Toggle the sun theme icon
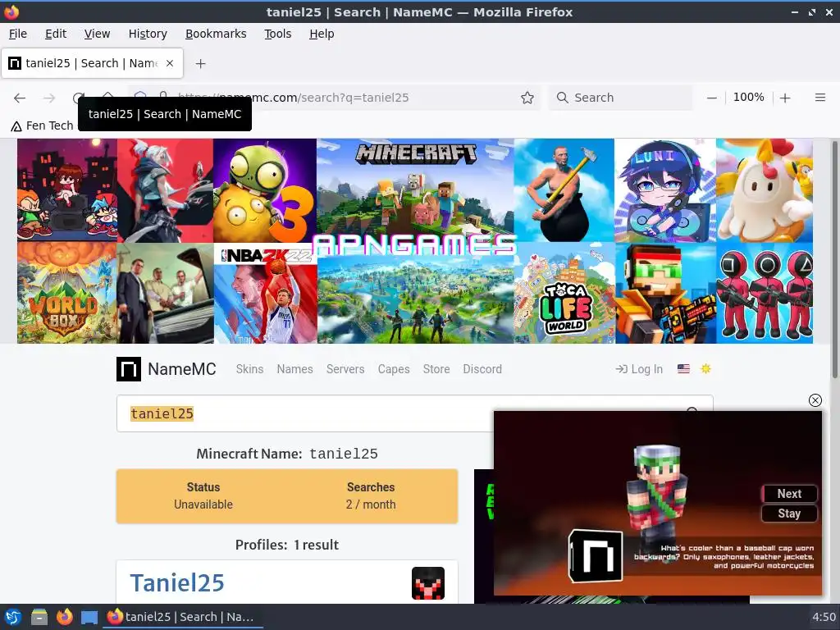 pos(705,368)
